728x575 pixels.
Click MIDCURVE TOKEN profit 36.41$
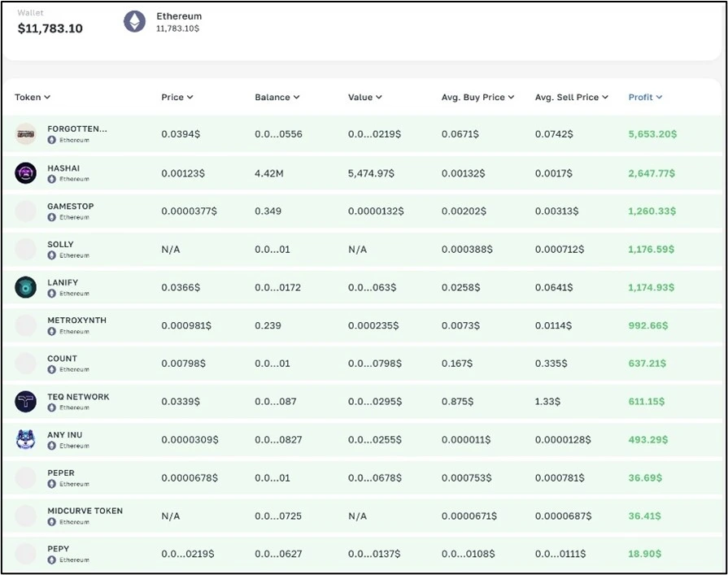coord(644,516)
